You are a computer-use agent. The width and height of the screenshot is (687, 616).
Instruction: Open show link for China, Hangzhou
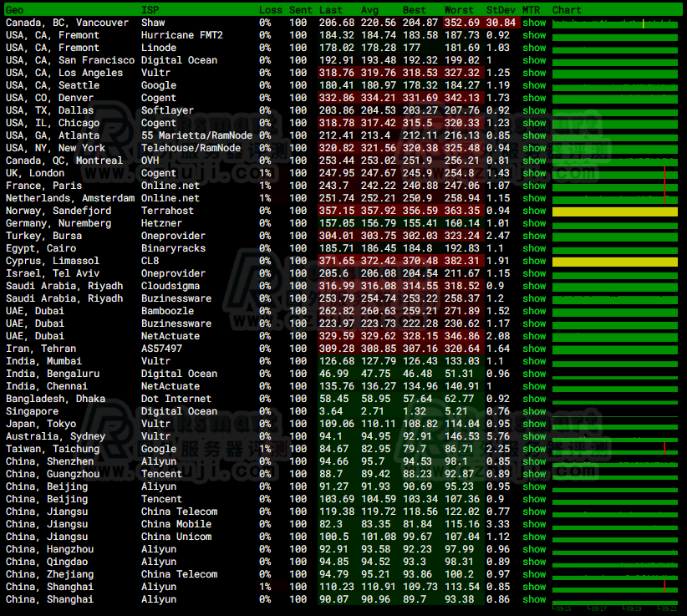point(534,549)
